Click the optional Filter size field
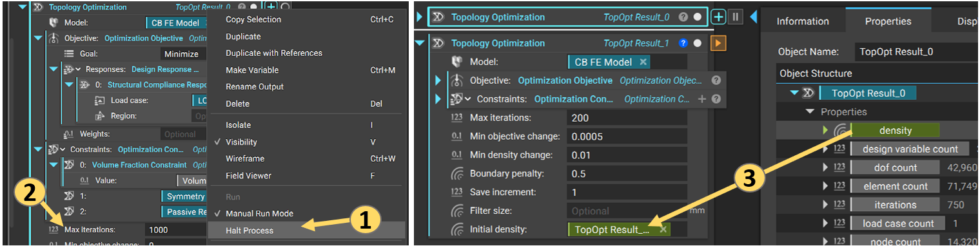 627,211
